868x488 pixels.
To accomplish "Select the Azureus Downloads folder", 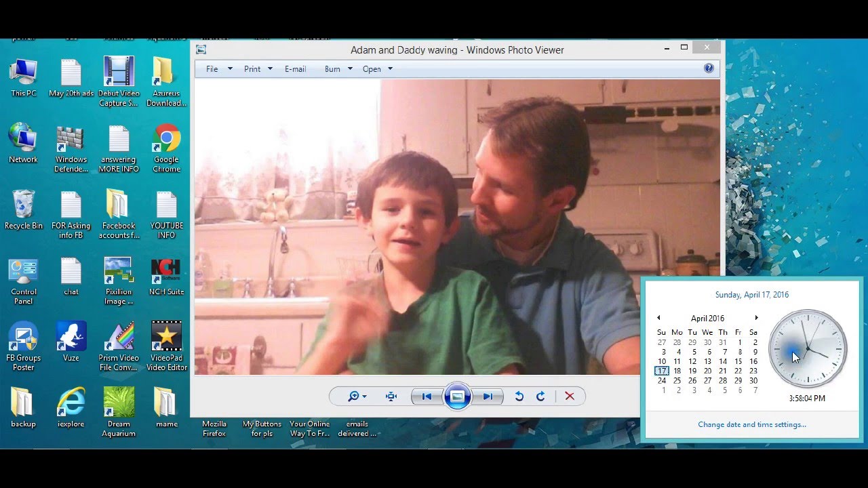I will 166,81.
